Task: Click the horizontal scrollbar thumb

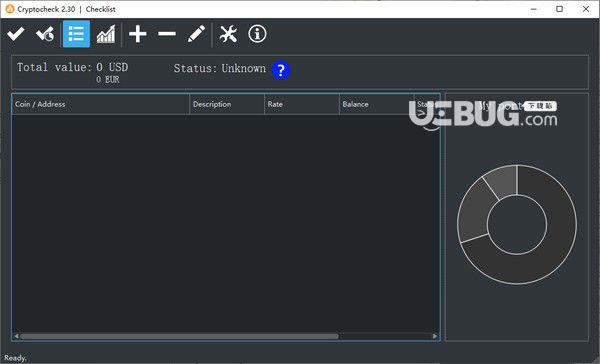Action: coord(179,336)
